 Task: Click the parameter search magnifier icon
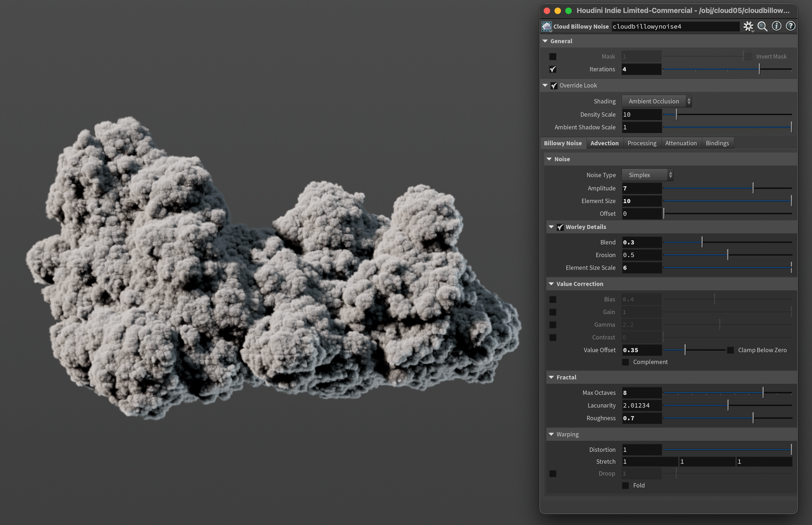[x=762, y=26]
